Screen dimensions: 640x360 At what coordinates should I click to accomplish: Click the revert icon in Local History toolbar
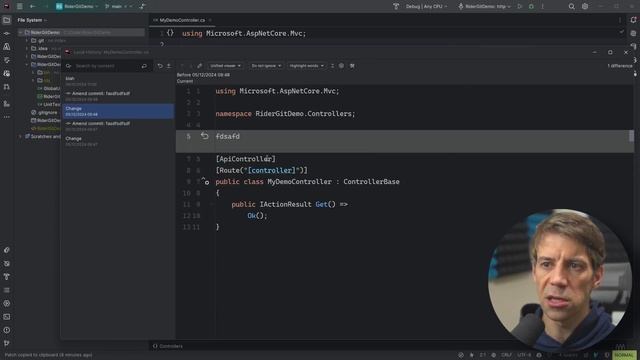[x=160, y=66]
